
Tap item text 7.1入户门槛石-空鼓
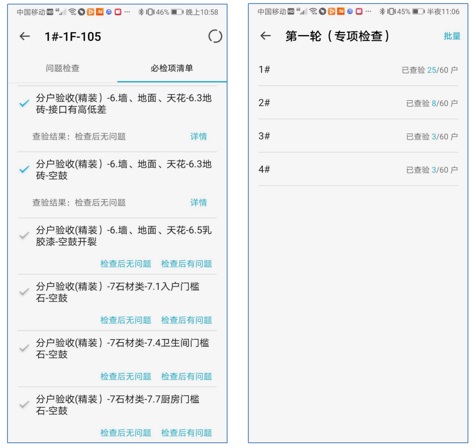[118, 292]
